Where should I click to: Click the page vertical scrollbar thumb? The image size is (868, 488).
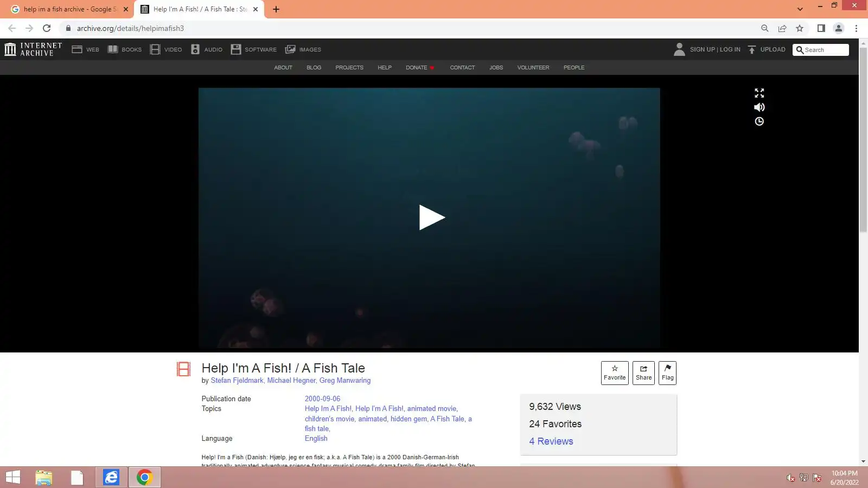point(863,140)
